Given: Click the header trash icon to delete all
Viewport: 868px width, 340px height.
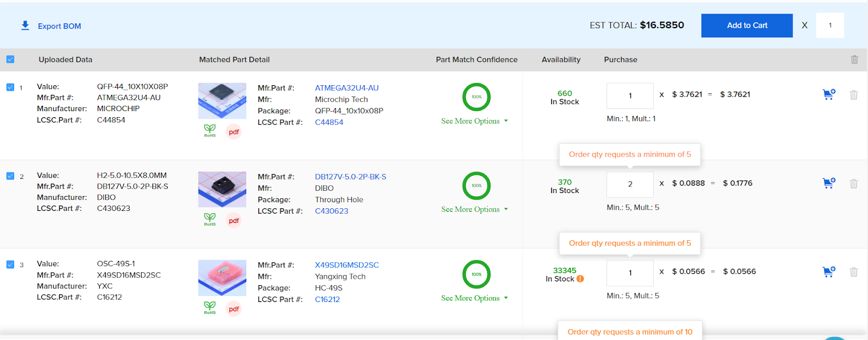Looking at the screenshot, I should (x=854, y=60).
